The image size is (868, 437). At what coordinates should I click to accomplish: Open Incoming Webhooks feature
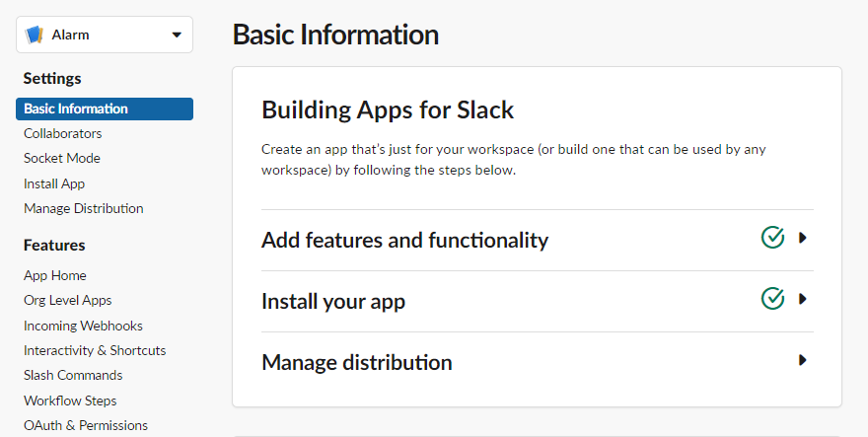coord(83,326)
